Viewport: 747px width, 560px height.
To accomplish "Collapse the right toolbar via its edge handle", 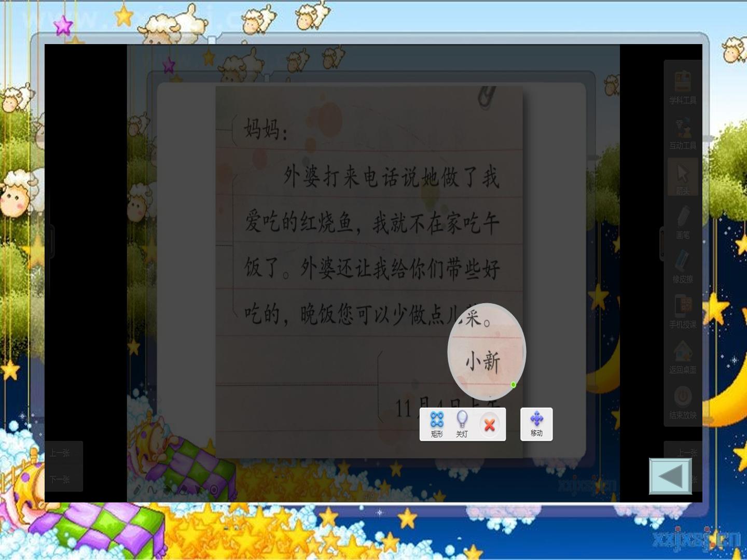I will pos(662,244).
